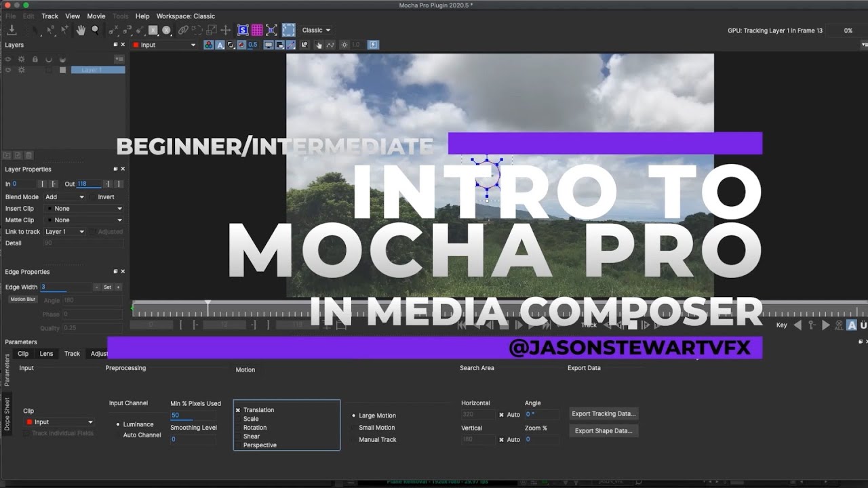868x488 pixels.
Task: Open the Clip Input dropdown in Parameters
Action: click(59, 422)
